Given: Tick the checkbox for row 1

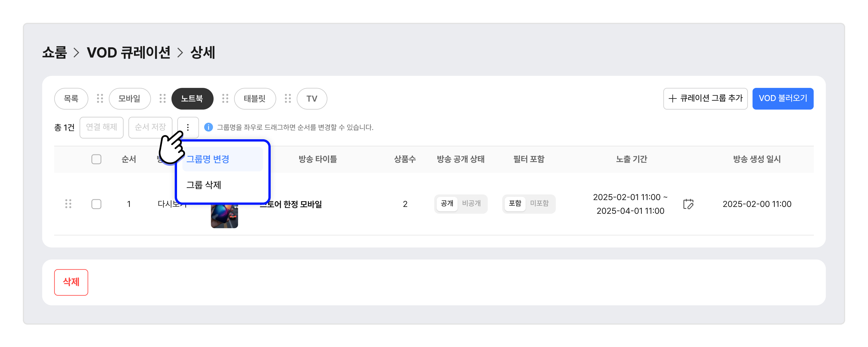Looking at the screenshot, I should (x=96, y=203).
